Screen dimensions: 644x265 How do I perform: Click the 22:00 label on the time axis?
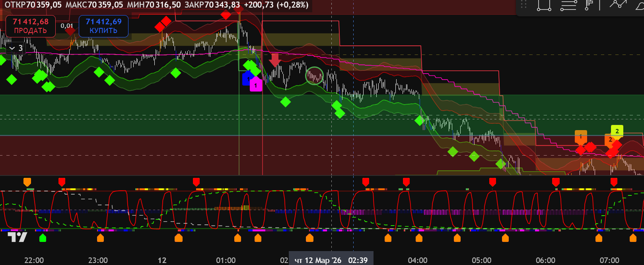pyautogui.click(x=34, y=260)
